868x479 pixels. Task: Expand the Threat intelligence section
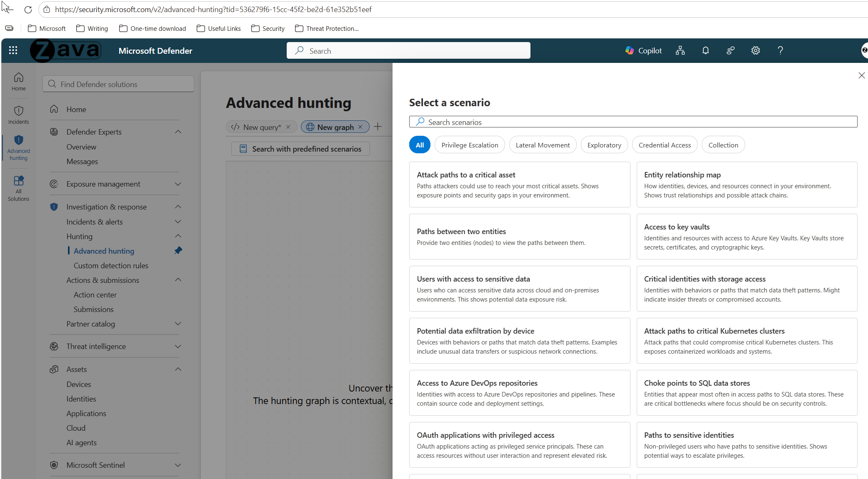click(x=178, y=346)
